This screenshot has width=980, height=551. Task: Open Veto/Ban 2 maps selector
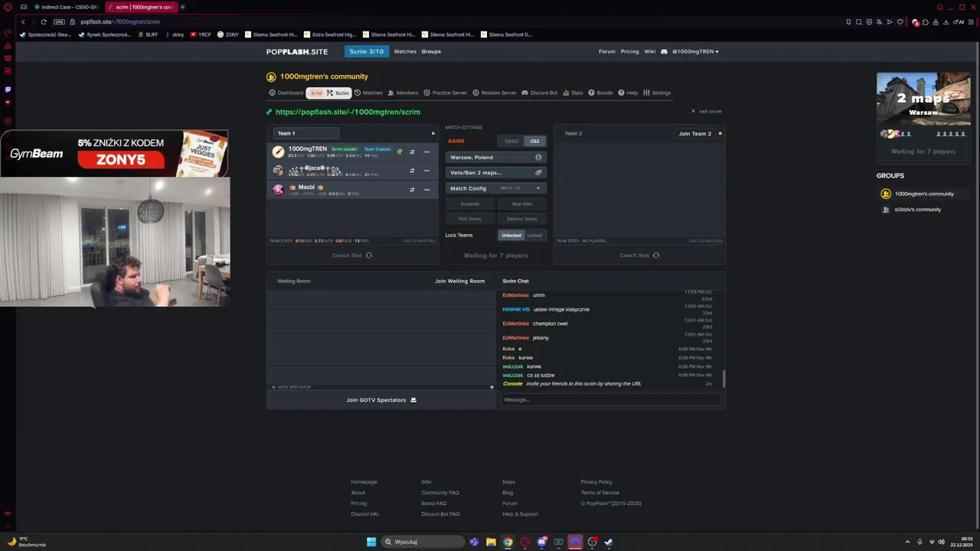495,172
